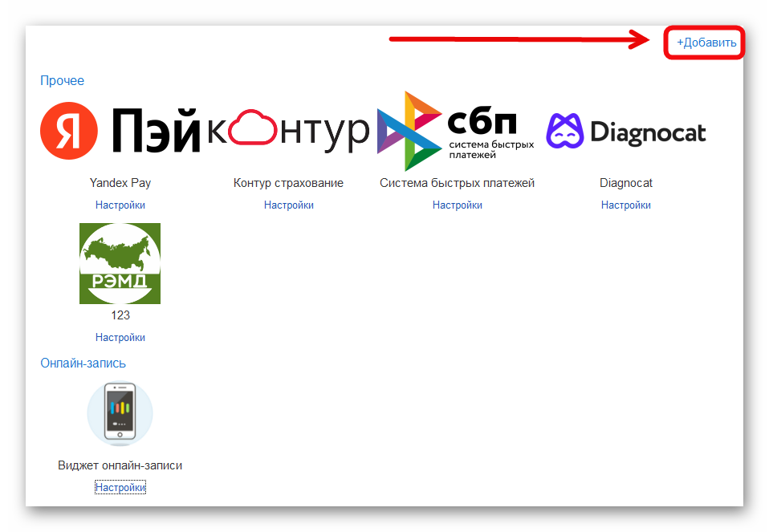Open Настройки under Контур страхование

(288, 205)
